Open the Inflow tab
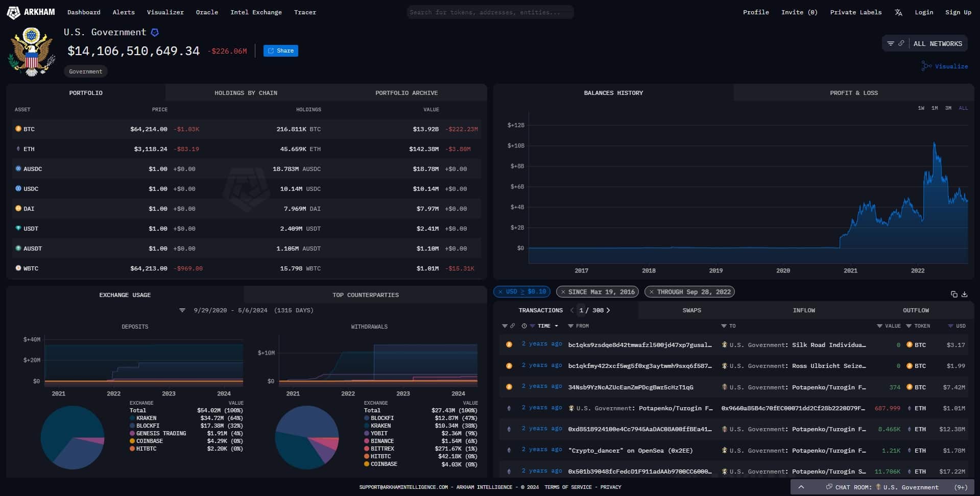This screenshot has height=496, width=980. [x=804, y=310]
